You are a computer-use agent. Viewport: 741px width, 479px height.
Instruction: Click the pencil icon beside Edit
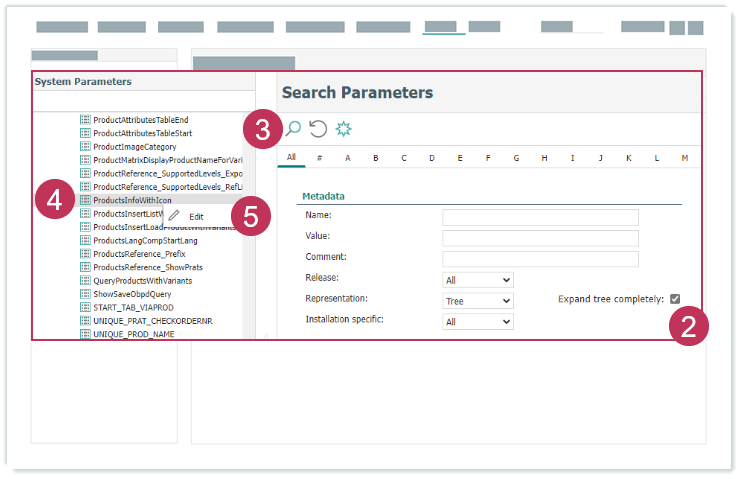click(x=175, y=216)
